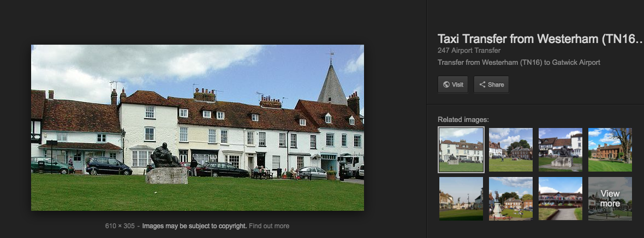Click the 'Related images:' heading
The image size is (644, 238).
click(463, 120)
